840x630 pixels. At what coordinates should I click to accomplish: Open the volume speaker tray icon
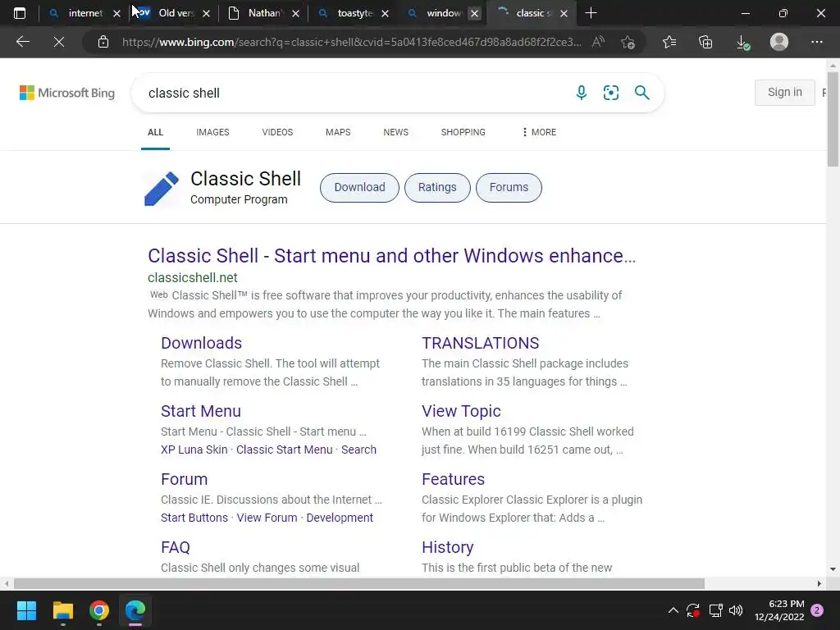coord(736,610)
